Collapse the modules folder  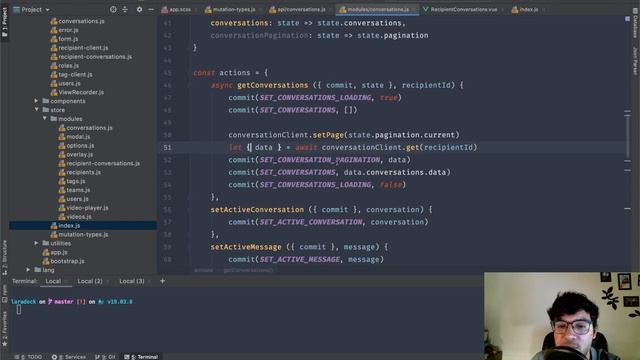44,119
